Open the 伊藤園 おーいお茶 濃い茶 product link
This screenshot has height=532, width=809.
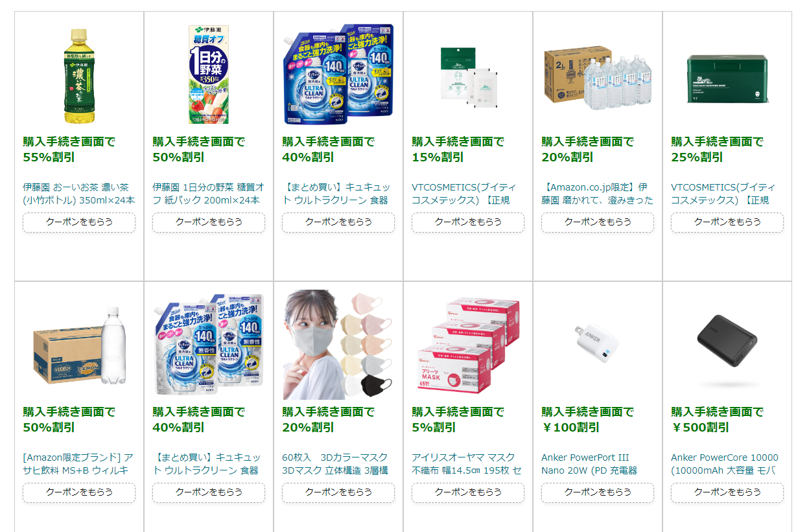(79, 194)
